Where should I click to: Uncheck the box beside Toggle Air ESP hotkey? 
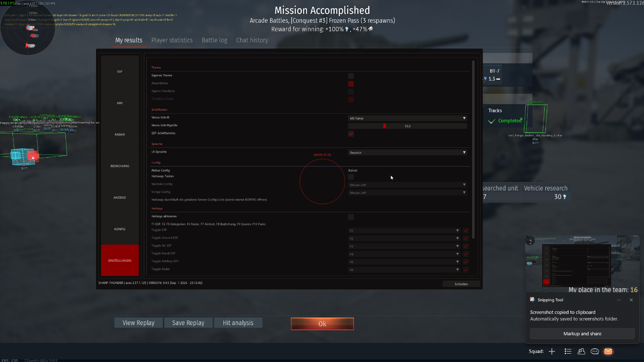[465, 246]
